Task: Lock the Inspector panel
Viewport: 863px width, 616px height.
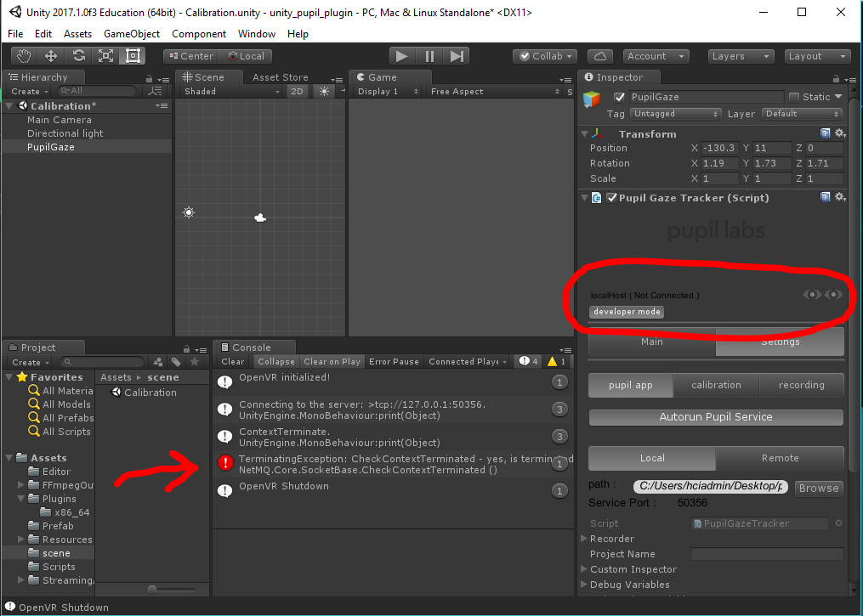Action: [836, 79]
